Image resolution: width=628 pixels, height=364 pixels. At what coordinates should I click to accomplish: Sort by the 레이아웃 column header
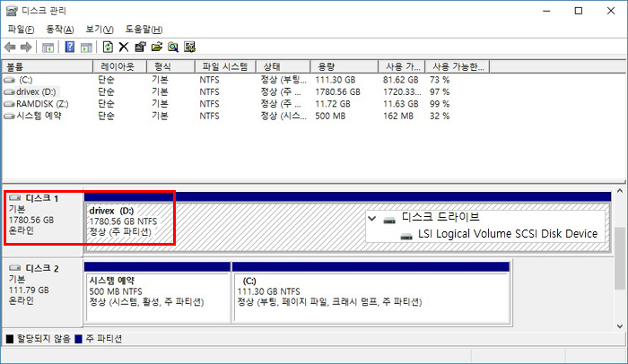click(x=119, y=66)
